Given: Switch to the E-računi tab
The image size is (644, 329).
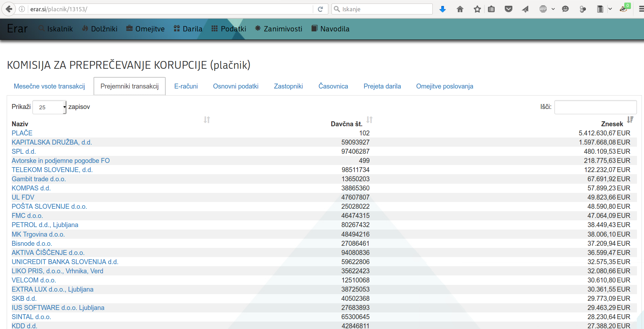Looking at the screenshot, I should pos(186,86).
